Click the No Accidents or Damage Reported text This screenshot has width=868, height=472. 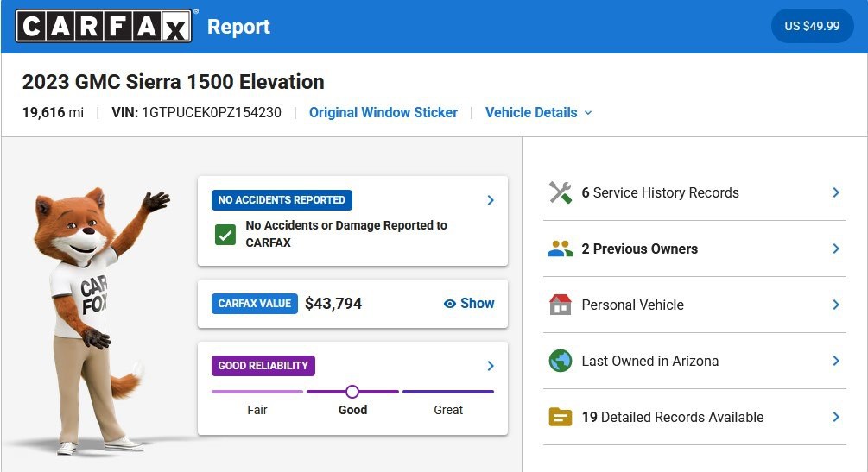(x=346, y=234)
